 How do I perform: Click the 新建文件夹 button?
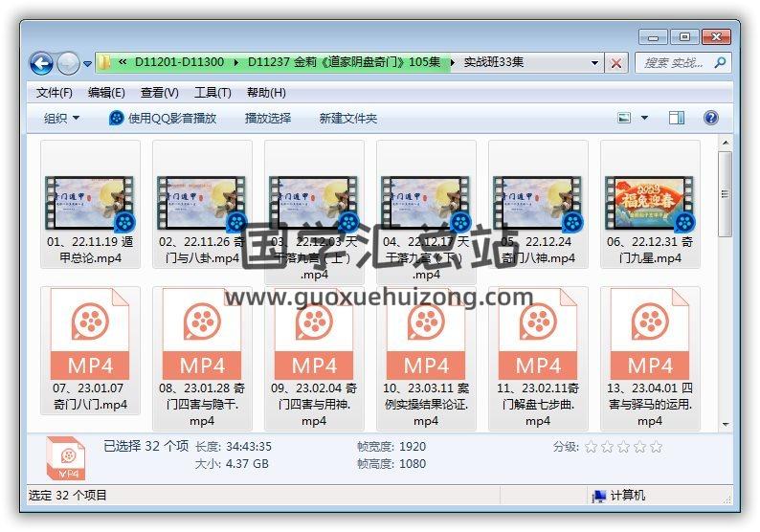348,118
